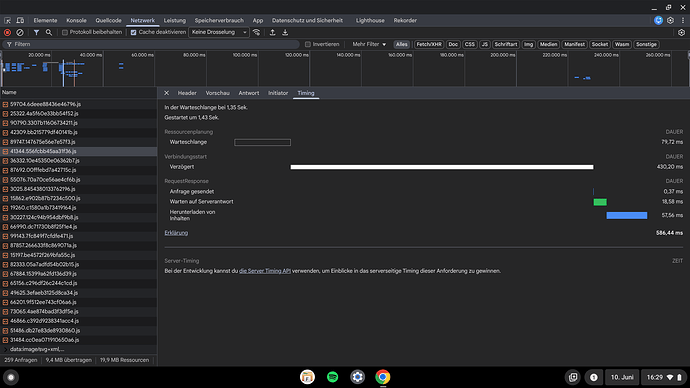690x388 pixels.
Task: Filter by Fetch/XHR requests
Action: pyautogui.click(x=429, y=44)
